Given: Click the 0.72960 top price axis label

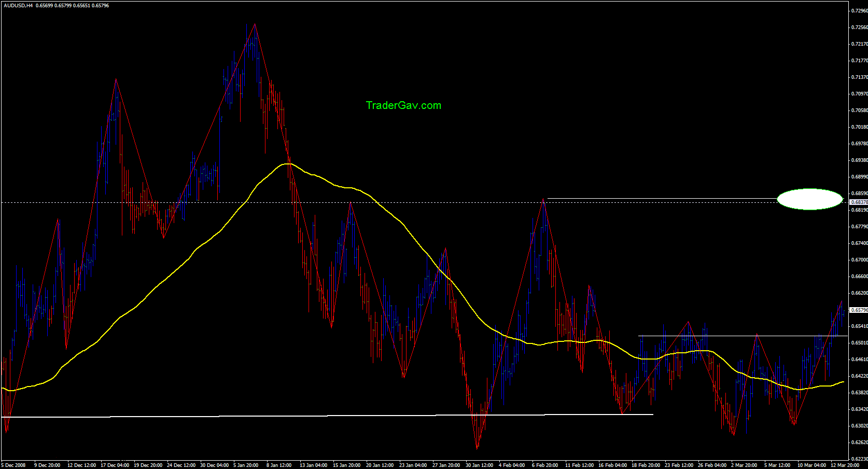Looking at the screenshot, I should [x=859, y=10].
